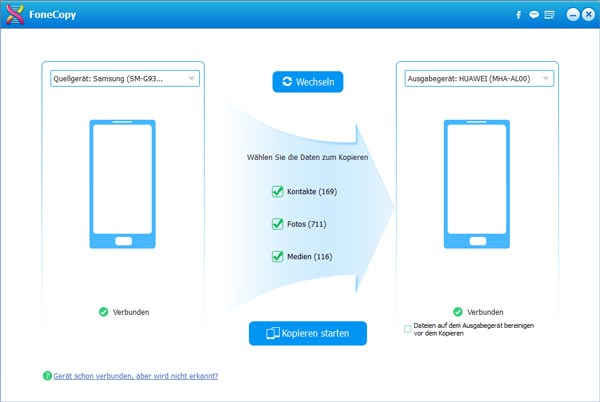The height and width of the screenshot is (402, 600).
Task: Start copying with Kopieren starten button
Action: tap(308, 333)
